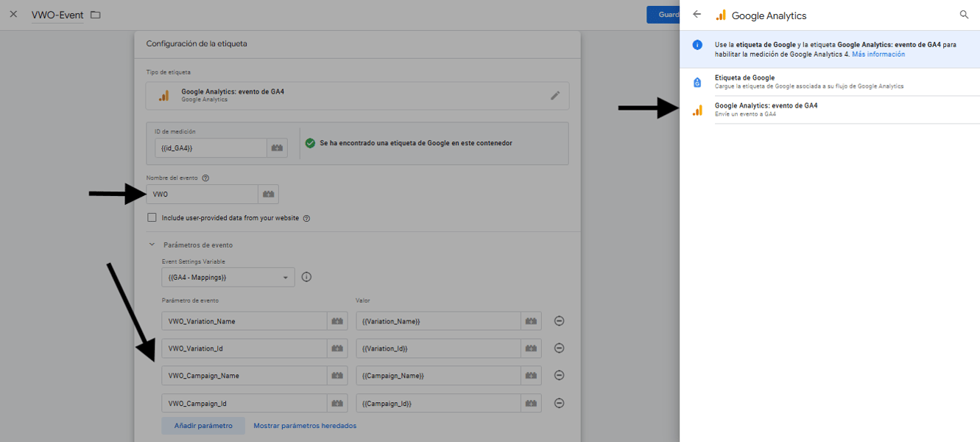The width and height of the screenshot is (980, 442).
Task: Open variable picker for {{Campaign_Name}} value
Action: [532, 376]
